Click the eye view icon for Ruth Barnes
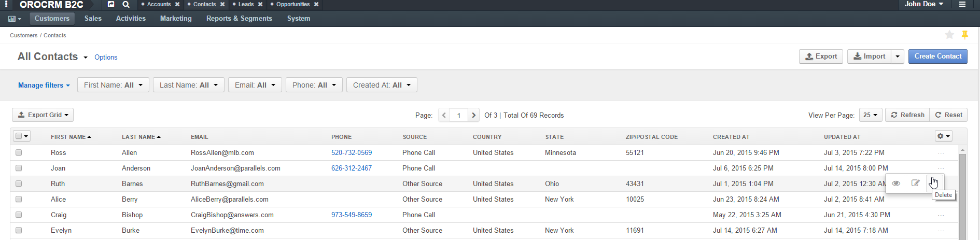 (896, 183)
